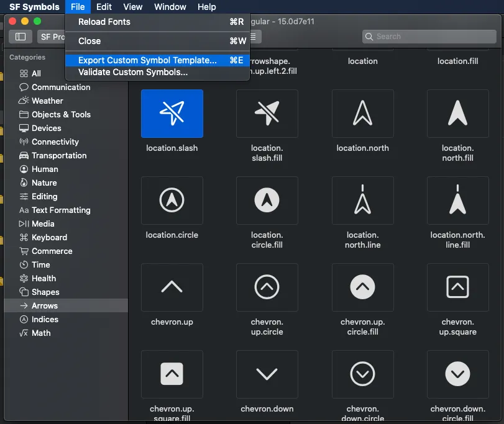Select the Connectivity category

[66, 142]
